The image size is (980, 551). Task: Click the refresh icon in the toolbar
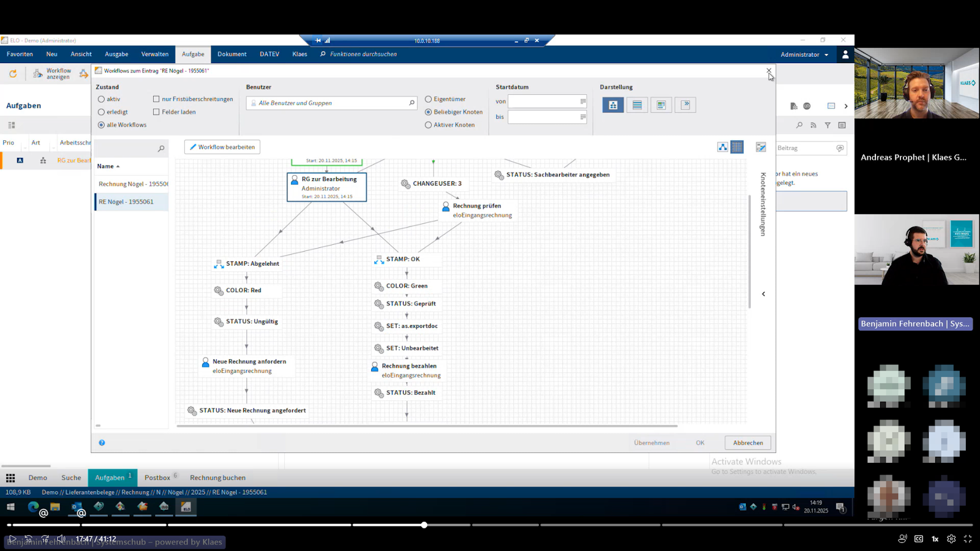click(13, 73)
